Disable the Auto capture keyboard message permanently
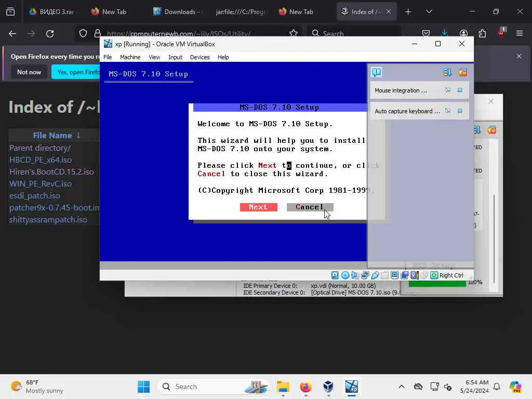 click(448, 111)
